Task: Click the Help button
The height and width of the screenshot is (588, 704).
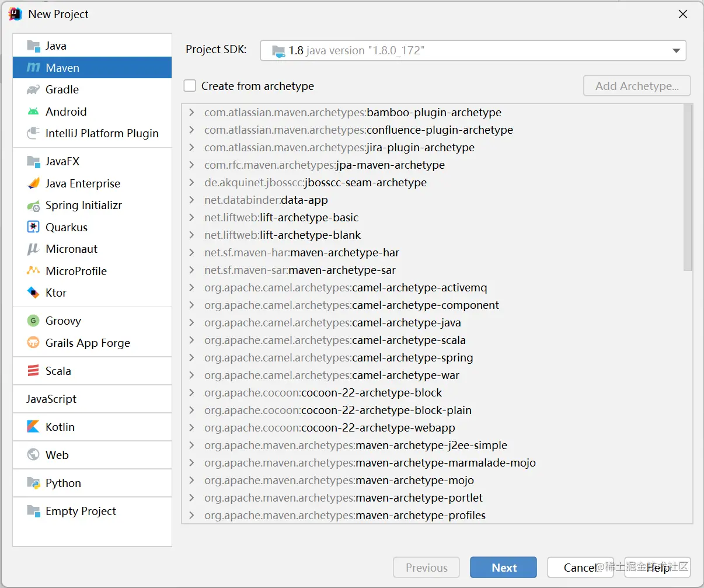Action: [657, 568]
